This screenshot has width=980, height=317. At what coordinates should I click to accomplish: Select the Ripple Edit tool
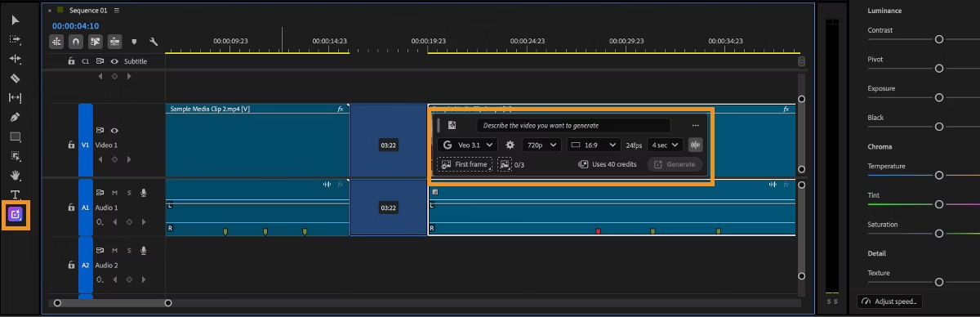point(15,59)
